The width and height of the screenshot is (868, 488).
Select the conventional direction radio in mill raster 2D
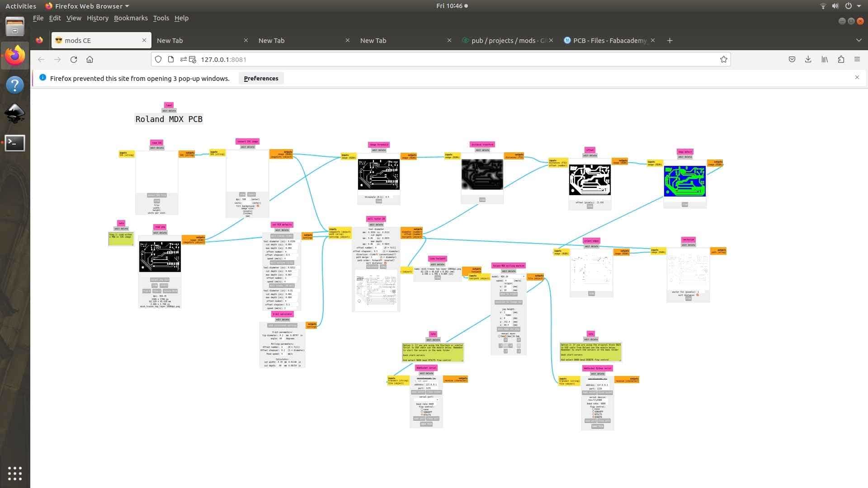pos(395,254)
